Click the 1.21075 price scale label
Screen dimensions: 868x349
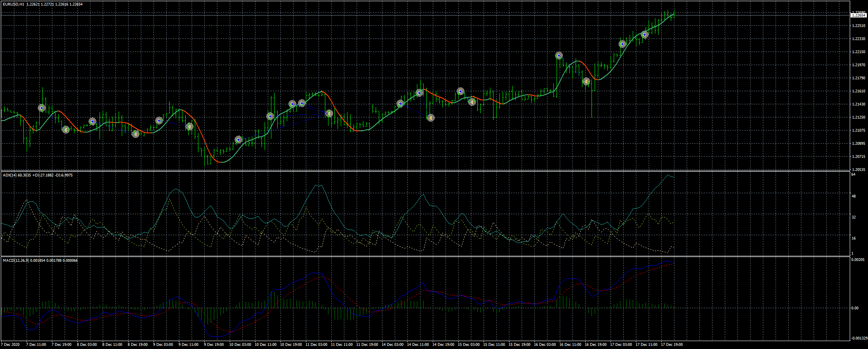(858, 130)
